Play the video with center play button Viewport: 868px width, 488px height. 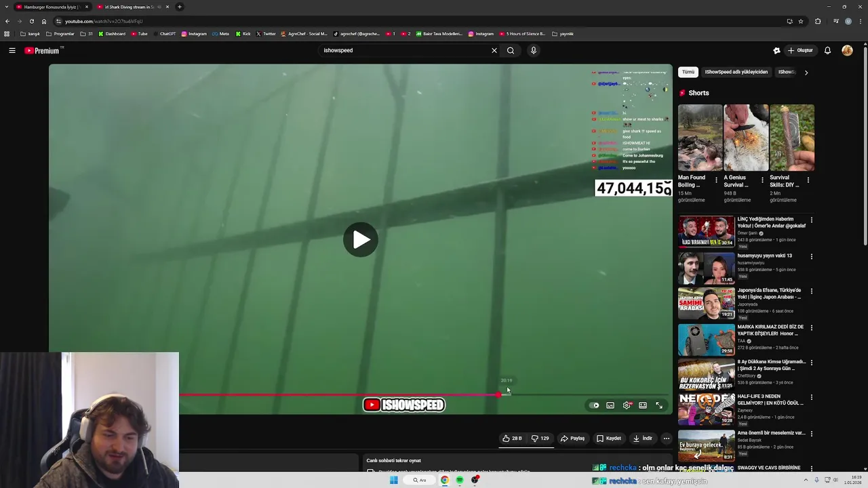pyautogui.click(x=361, y=239)
